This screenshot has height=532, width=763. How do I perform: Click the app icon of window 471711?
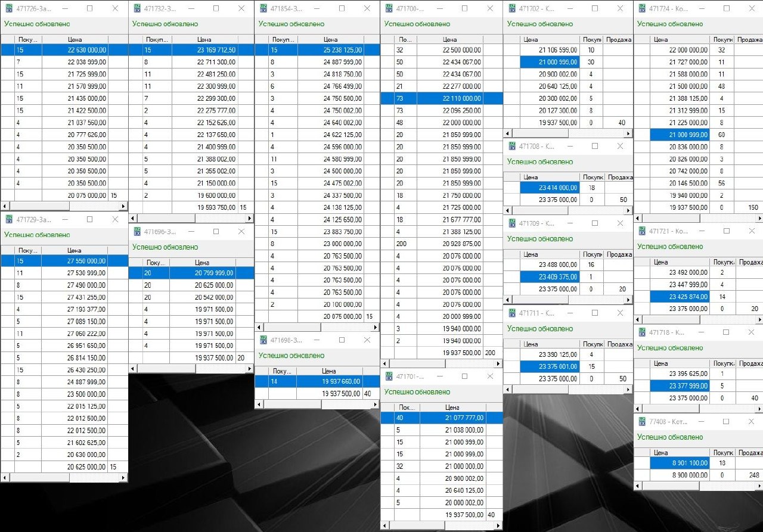511,313
